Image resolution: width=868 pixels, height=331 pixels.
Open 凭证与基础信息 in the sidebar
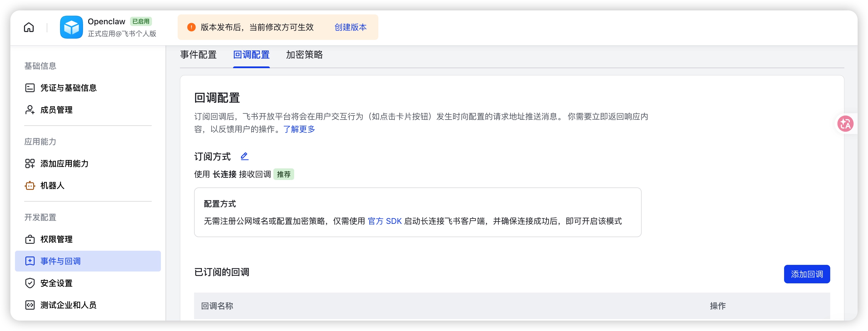68,88
